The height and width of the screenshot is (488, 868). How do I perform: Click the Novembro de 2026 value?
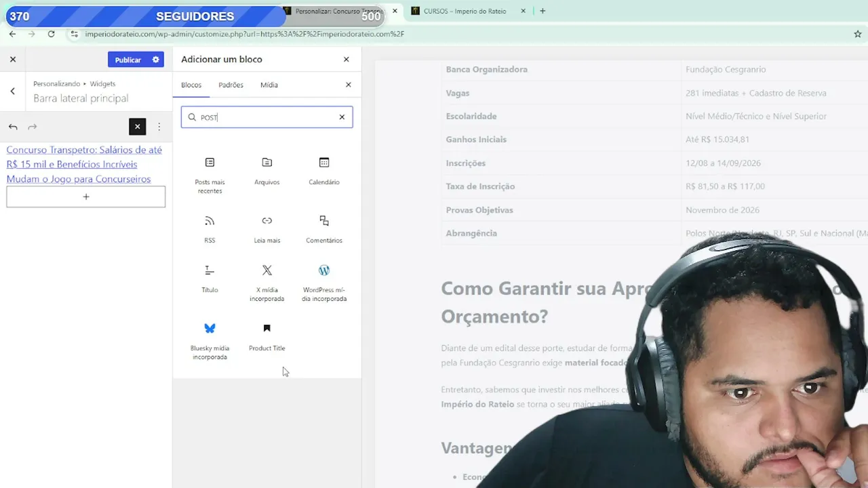722,210
